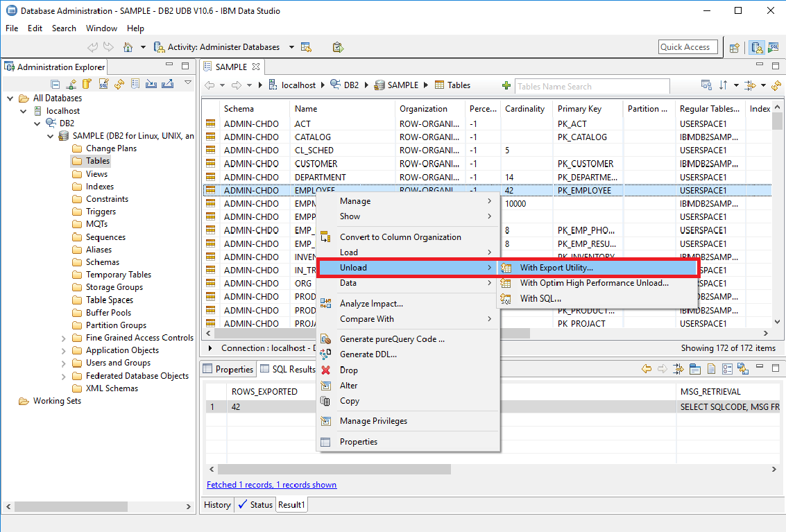Open the Window menu in menu bar
The width and height of the screenshot is (786, 532).
(x=101, y=28)
